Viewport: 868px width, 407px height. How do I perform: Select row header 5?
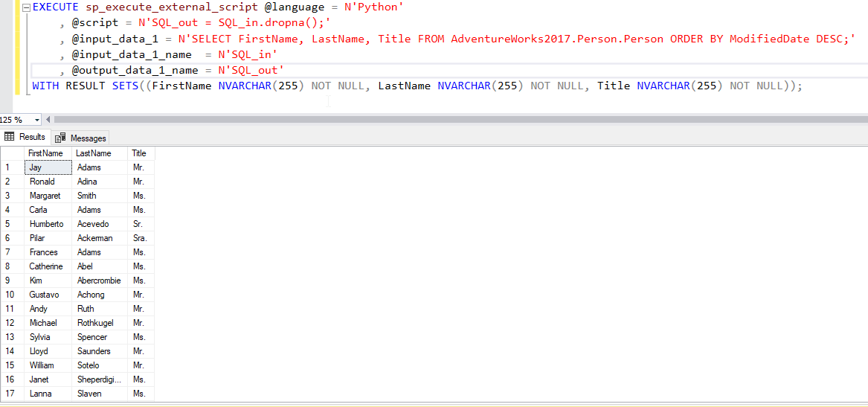coord(12,224)
